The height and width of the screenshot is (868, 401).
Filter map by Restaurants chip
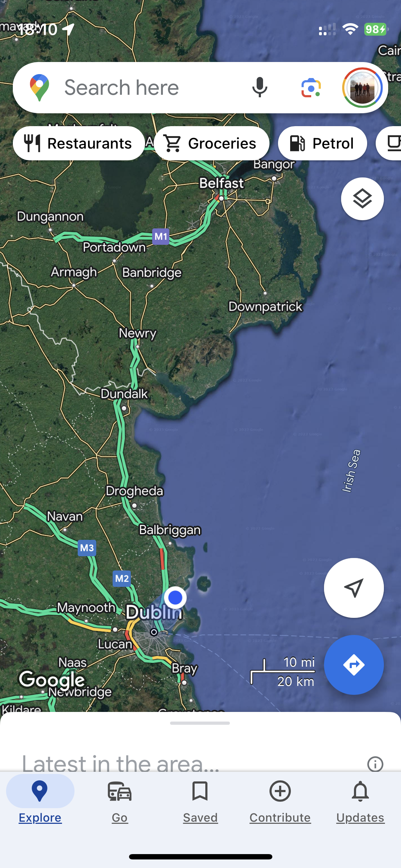(x=79, y=143)
